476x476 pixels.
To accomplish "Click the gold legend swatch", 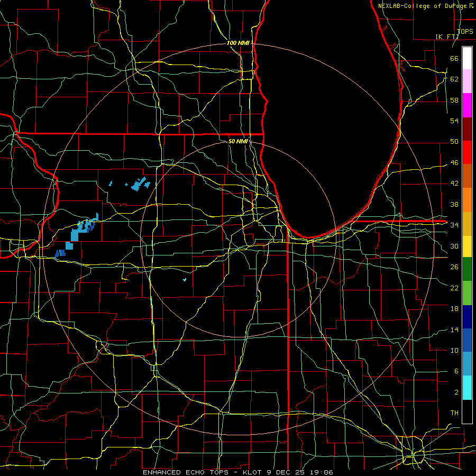I will 467,224.
